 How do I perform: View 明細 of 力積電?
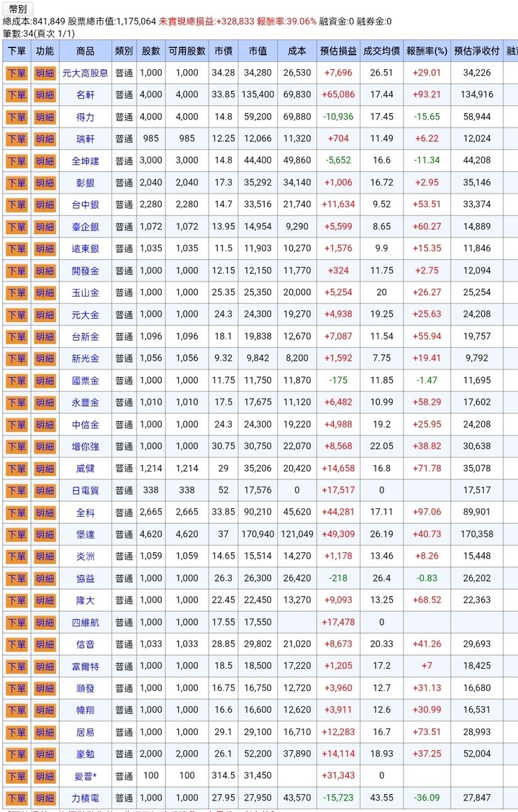[45, 798]
